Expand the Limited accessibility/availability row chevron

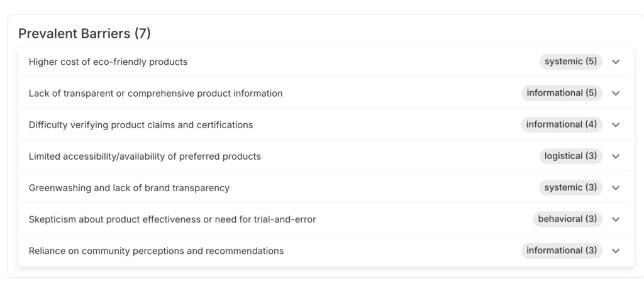click(616, 156)
